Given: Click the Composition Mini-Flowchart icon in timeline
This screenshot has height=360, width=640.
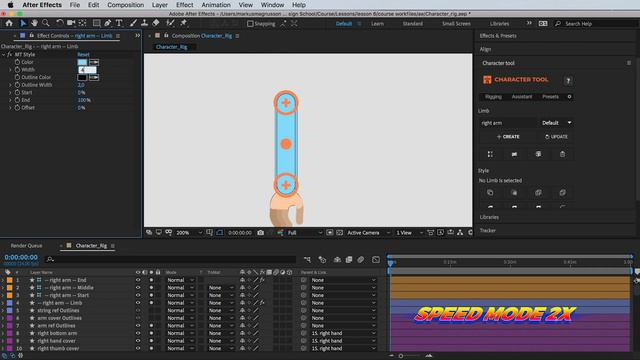Looking at the screenshot, I should (x=307, y=260).
